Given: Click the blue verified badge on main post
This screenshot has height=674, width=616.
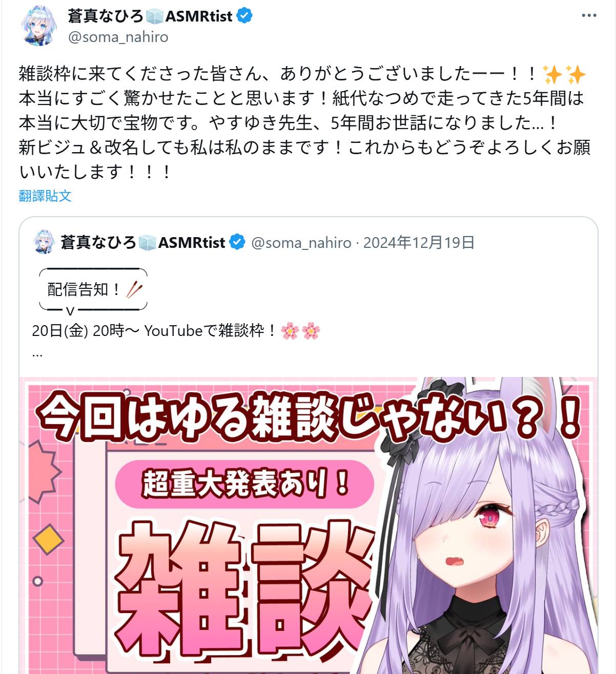Looking at the screenshot, I should 244,16.
